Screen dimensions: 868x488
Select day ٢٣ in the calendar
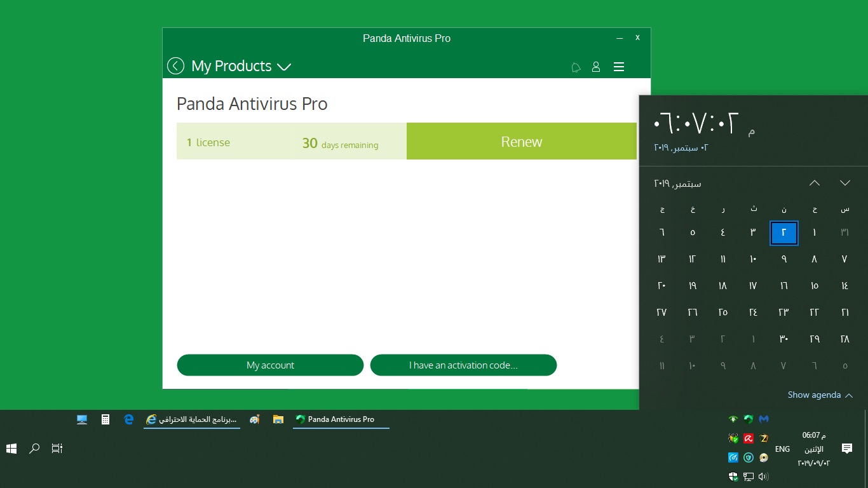(783, 313)
